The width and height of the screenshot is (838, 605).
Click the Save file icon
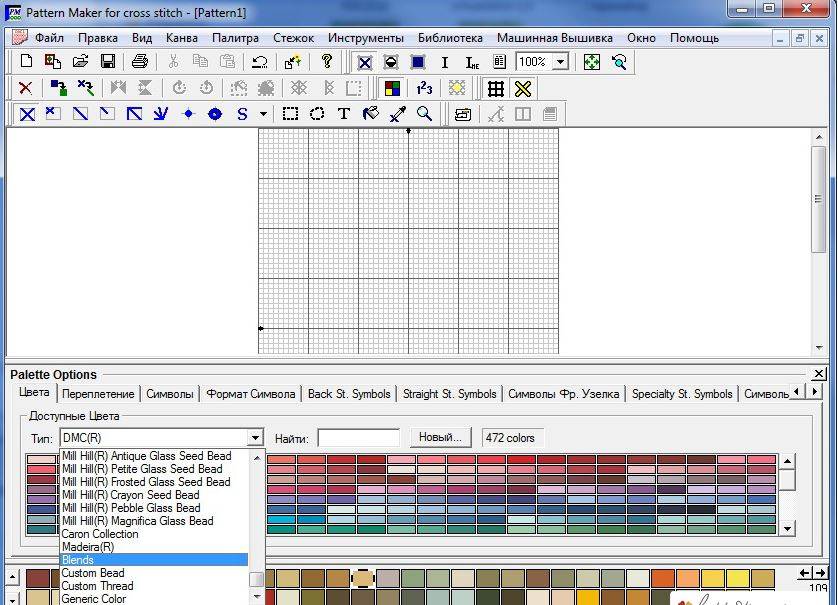tap(107, 62)
